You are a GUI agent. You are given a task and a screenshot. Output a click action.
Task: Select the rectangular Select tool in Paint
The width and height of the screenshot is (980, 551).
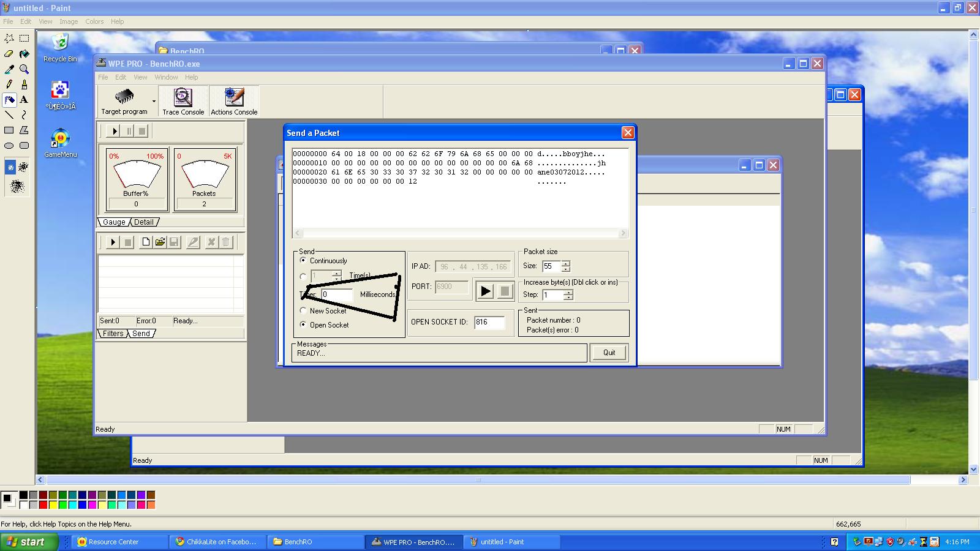(24, 39)
